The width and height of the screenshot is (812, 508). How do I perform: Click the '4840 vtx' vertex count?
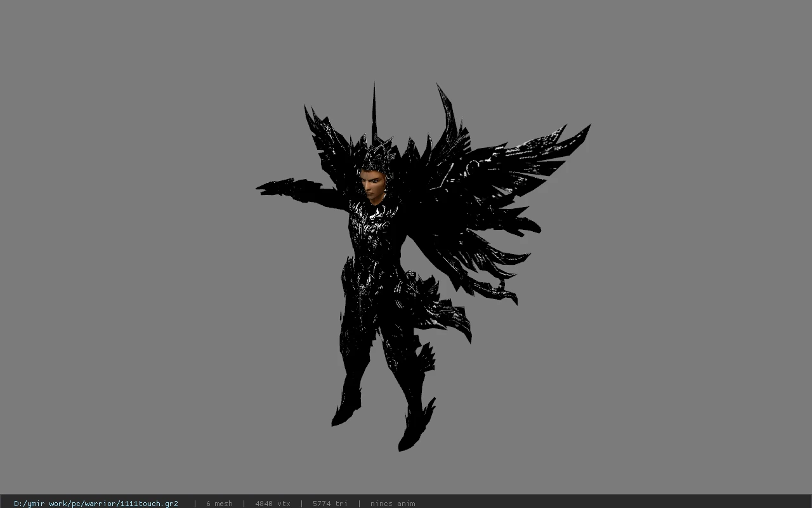tap(273, 504)
